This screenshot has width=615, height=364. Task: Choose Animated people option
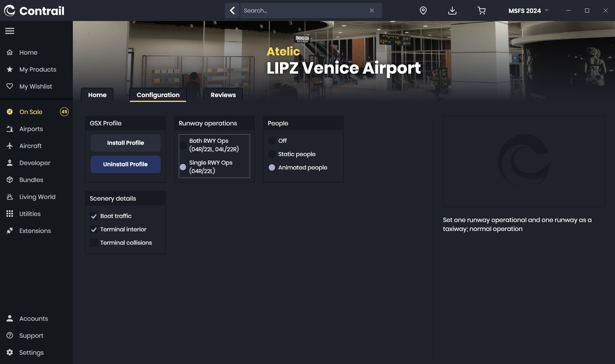click(x=272, y=167)
